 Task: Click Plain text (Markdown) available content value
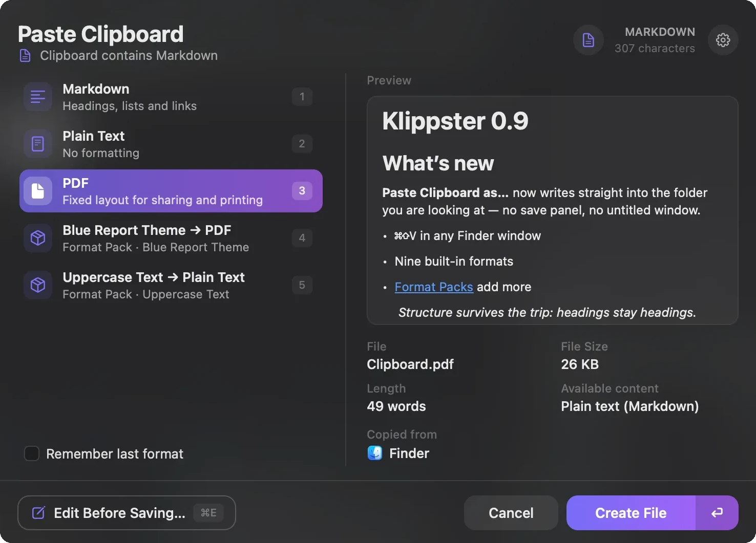click(x=630, y=406)
